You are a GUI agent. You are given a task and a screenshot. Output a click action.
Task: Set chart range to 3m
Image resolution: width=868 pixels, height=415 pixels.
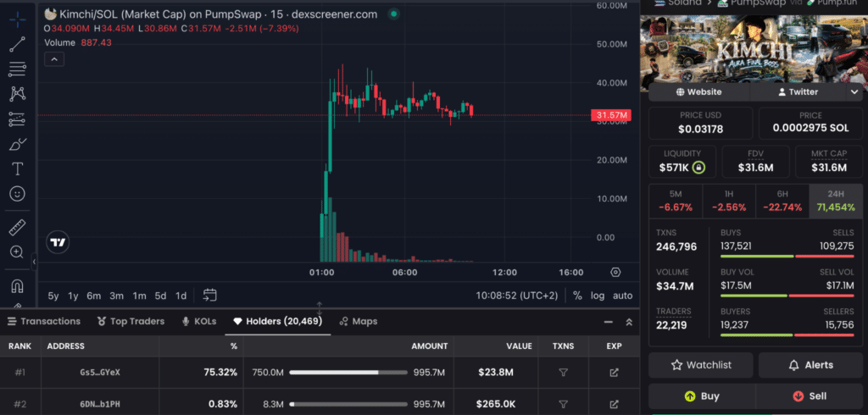pyautogui.click(x=116, y=296)
